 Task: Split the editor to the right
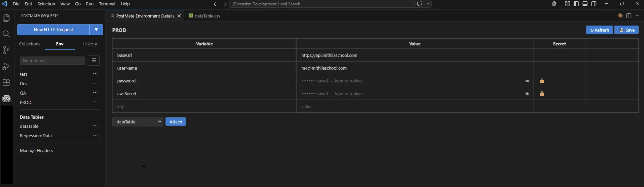click(x=628, y=16)
